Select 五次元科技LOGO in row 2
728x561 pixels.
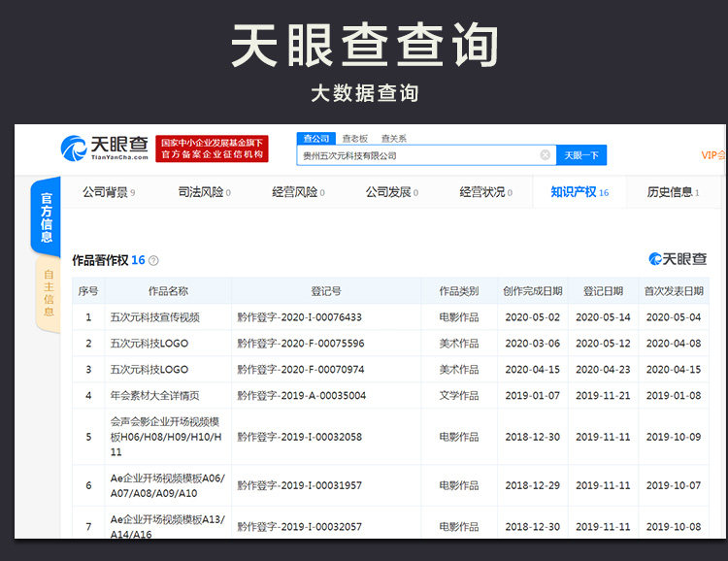coord(149,344)
